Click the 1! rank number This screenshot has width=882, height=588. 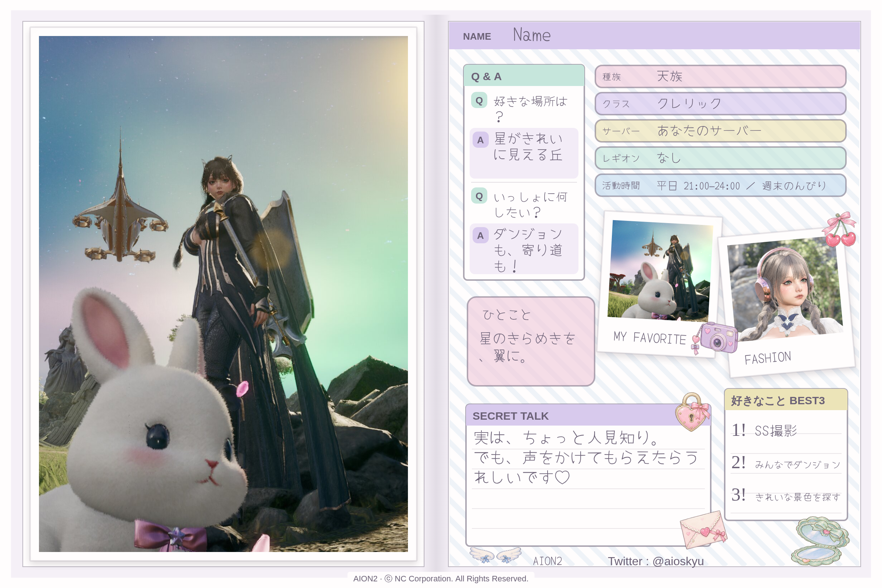click(738, 430)
